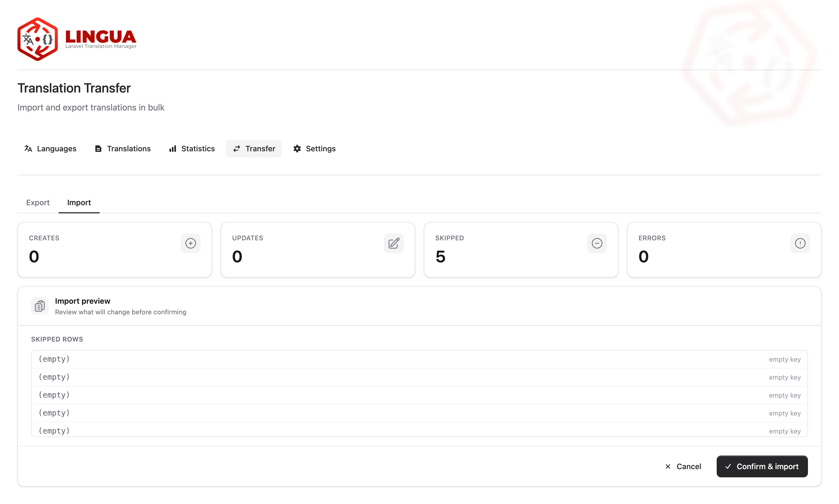Click the Skipped minus-circle icon
This screenshot has height=504, width=839.
tap(597, 243)
